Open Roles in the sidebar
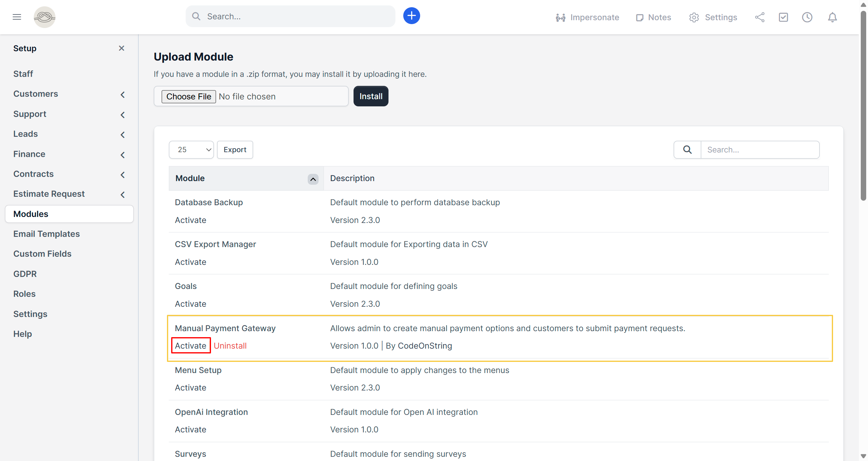 pyautogui.click(x=24, y=294)
